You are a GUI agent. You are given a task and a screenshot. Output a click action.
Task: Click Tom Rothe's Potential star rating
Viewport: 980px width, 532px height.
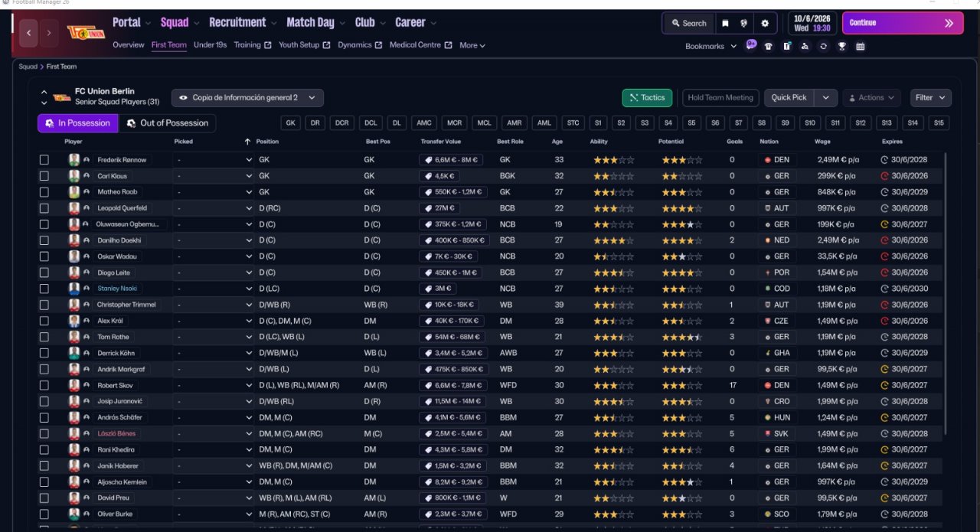point(681,338)
